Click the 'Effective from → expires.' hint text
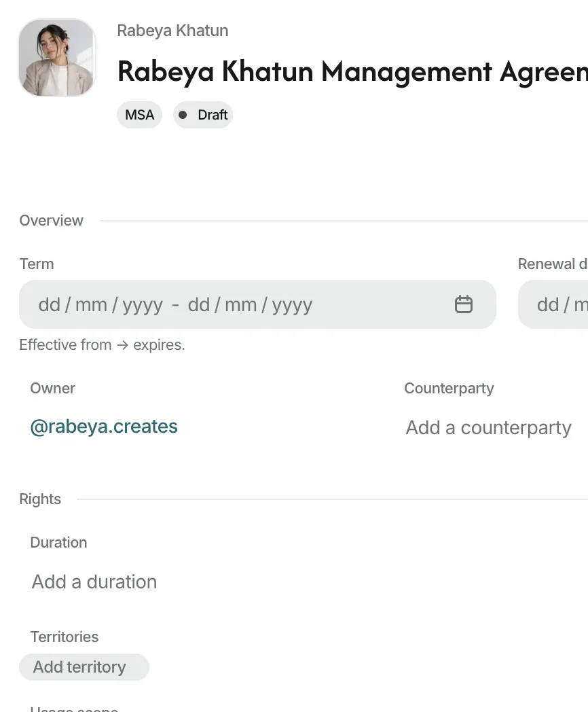Screen dimensions: 588x712 pos(102,344)
